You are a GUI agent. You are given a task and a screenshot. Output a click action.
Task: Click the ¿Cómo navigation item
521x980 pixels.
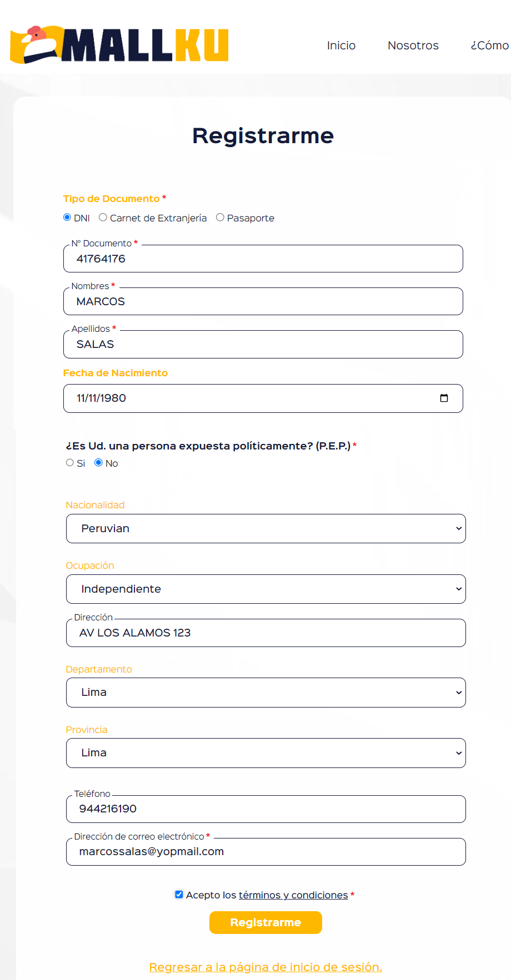[489, 46]
